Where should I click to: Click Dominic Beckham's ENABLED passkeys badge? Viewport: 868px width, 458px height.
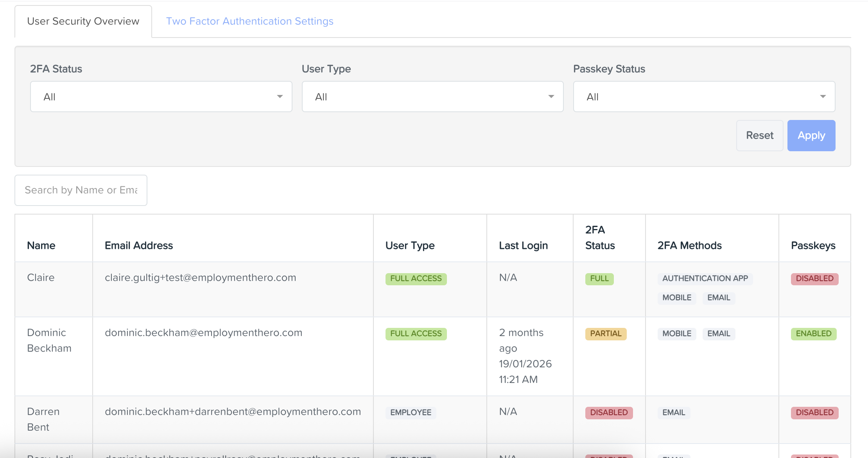click(813, 334)
